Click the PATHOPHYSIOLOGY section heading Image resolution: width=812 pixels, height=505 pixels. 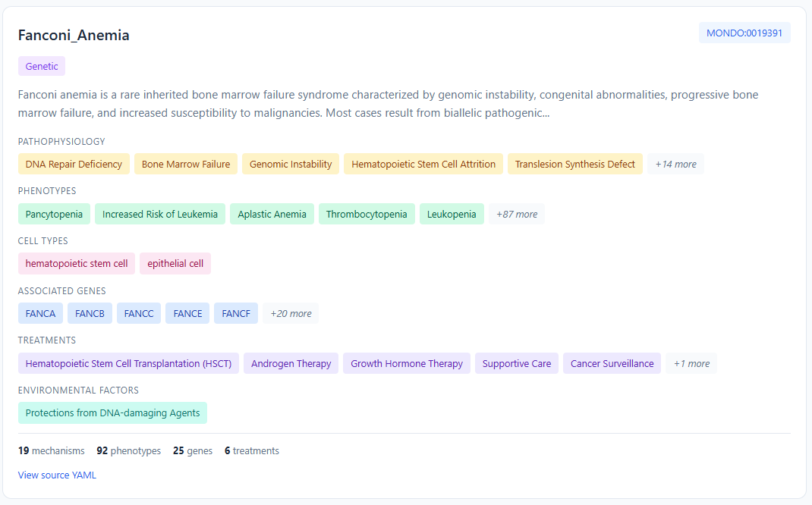(61, 141)
